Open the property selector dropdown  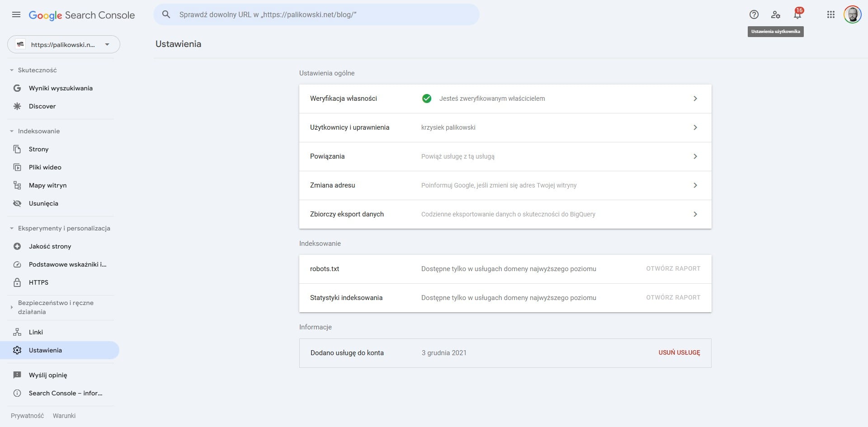pyautogui.click(x=63, y=44)
